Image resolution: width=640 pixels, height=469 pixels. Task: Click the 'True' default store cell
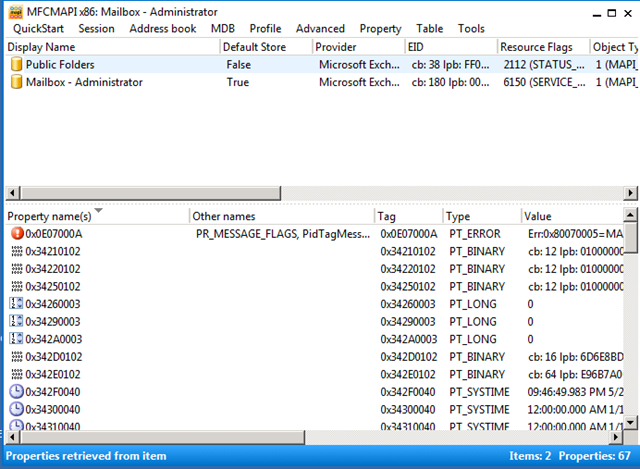click(238, 82)
